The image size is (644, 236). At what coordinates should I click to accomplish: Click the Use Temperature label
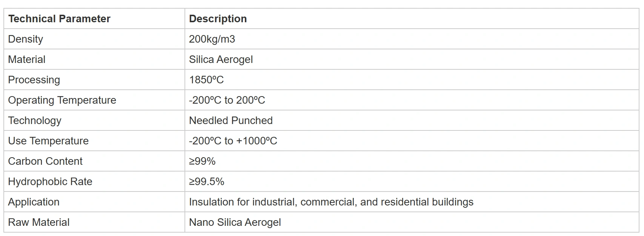coord(48,141)
